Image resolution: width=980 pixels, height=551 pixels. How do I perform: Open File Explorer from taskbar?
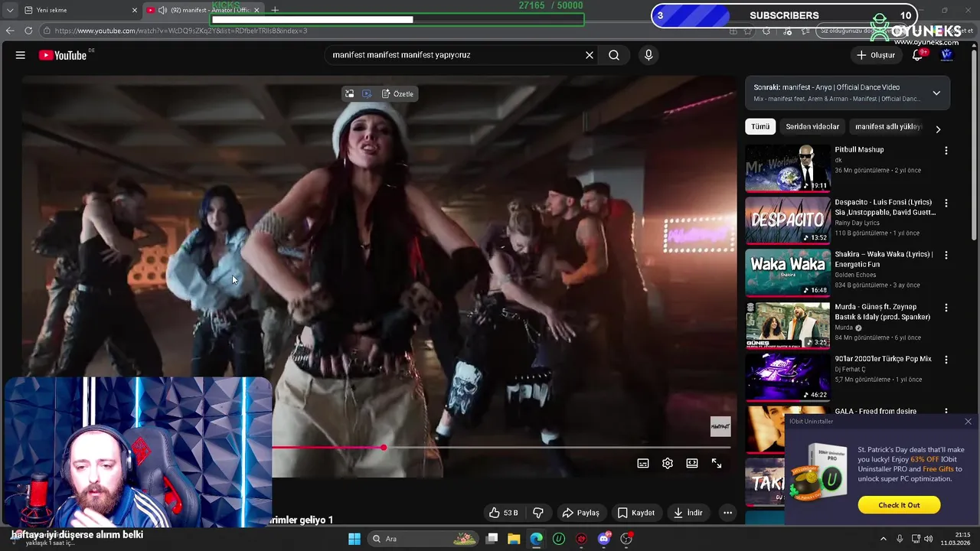click(514, 539)
